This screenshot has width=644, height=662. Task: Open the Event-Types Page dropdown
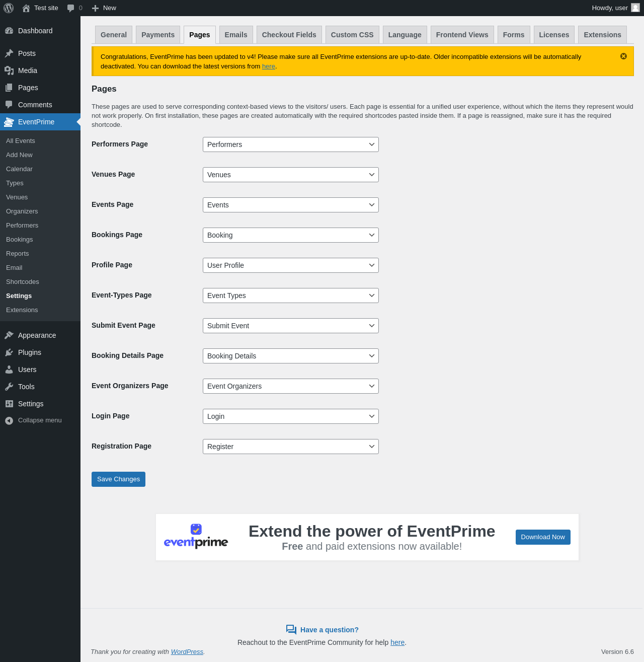(x=291, y=296)
